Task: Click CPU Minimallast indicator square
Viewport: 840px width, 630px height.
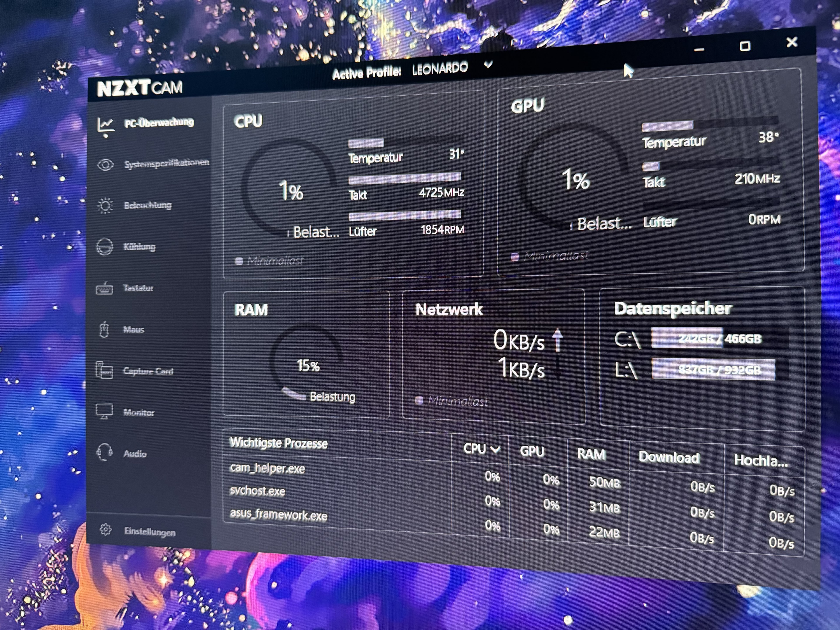Action: pyautogui.click(x=239, y=261)
